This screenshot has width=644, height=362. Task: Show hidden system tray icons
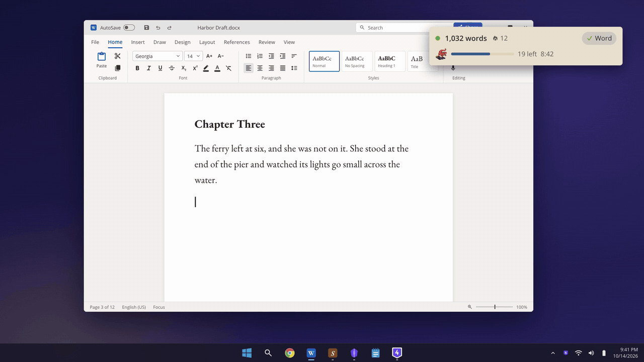[x=553, y=353]
